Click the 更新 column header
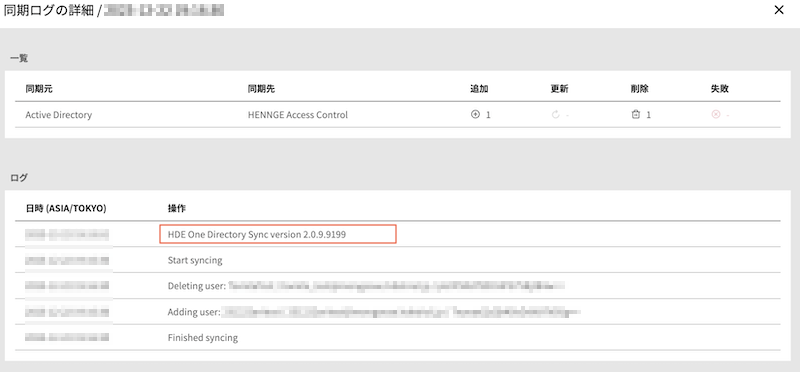800x372 pixels. (x=560, y=89)
